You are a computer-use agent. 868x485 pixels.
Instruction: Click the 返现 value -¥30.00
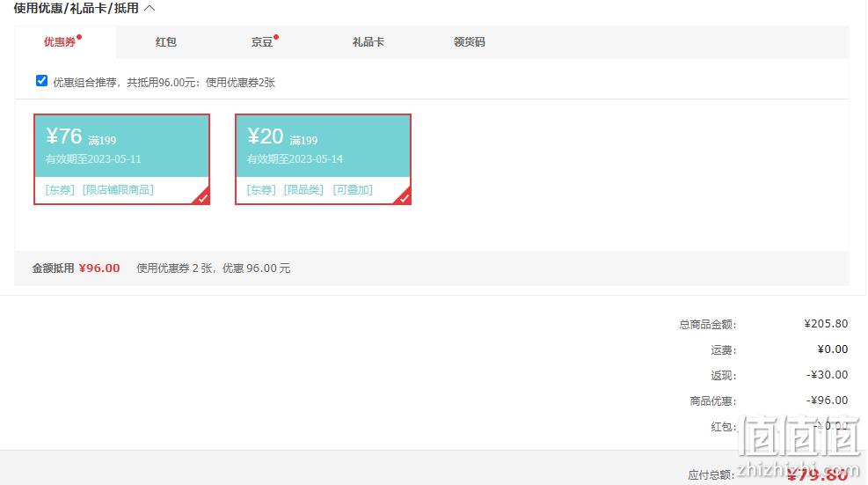pyautogui.click(x=827, y=375)
